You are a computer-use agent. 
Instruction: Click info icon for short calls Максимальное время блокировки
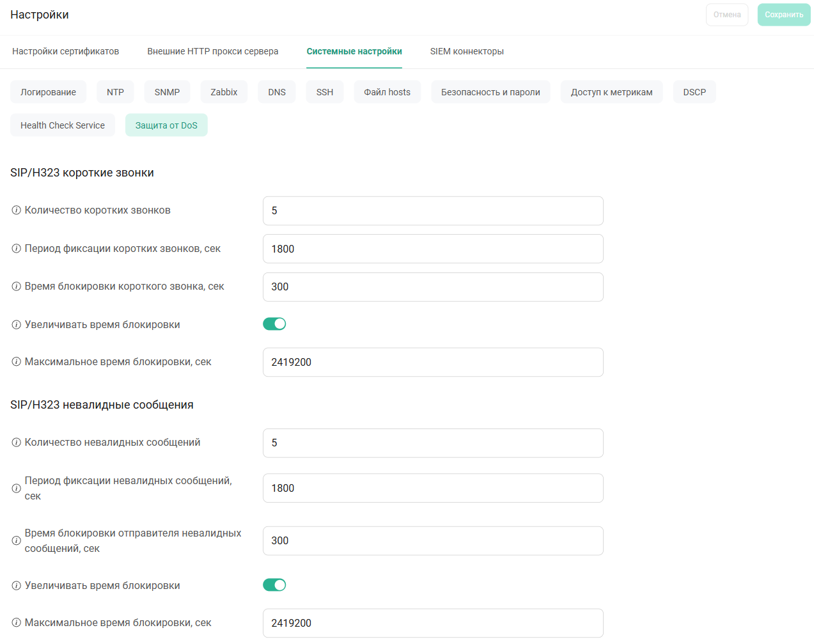click(x=17, y=362)
